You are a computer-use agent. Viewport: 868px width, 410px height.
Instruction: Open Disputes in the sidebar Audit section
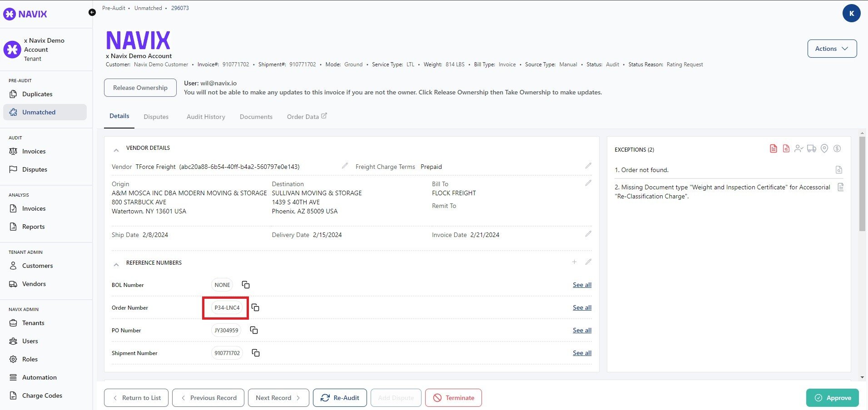pos(45,169)
